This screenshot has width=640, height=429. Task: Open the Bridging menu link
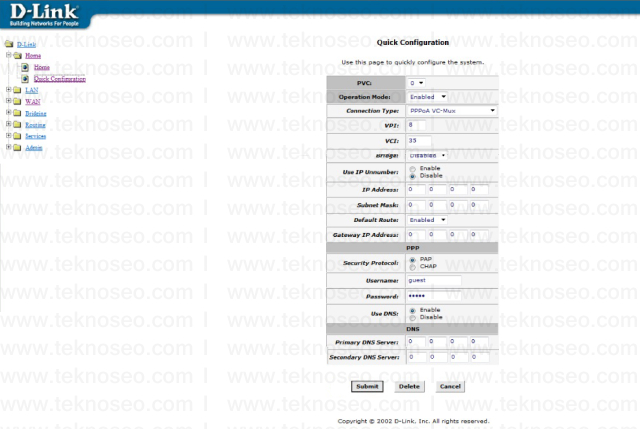click(x=36, y=113)
